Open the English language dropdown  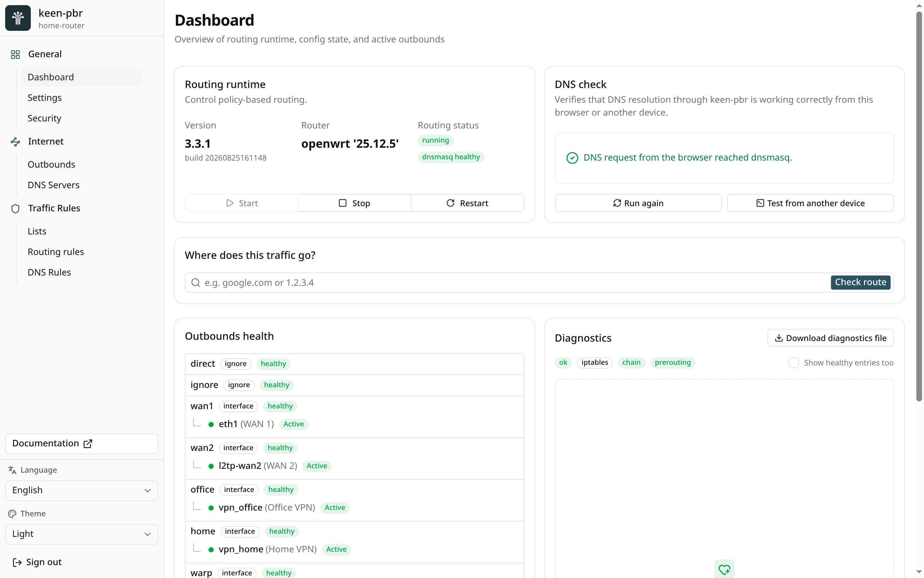(x=82, y=490)
